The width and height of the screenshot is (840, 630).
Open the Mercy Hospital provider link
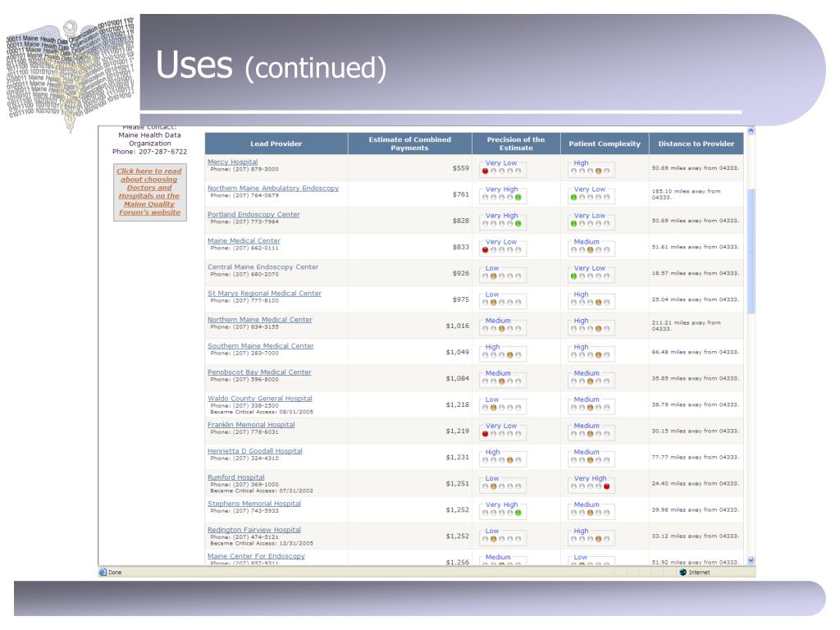coord(232,162)
